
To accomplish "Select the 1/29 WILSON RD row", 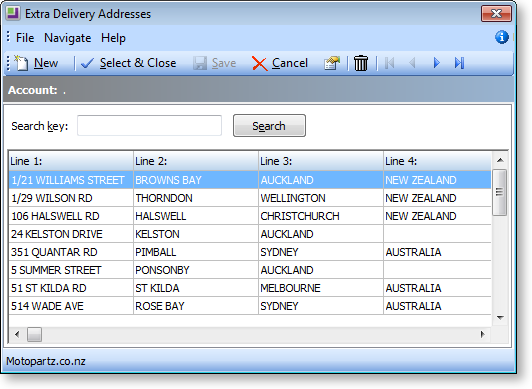I will [x=250, y=198].
